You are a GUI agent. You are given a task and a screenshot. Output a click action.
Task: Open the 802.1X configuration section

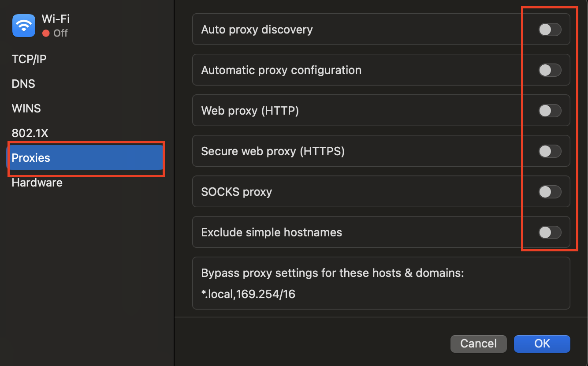pos(30,133)
